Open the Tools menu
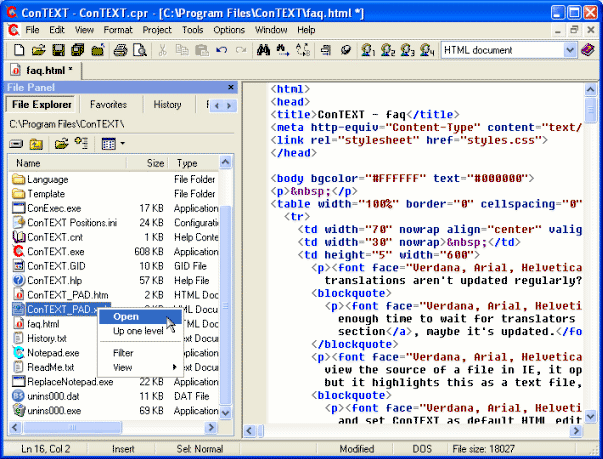Screen dimensions: 603x459 click(x=193, y=30)
